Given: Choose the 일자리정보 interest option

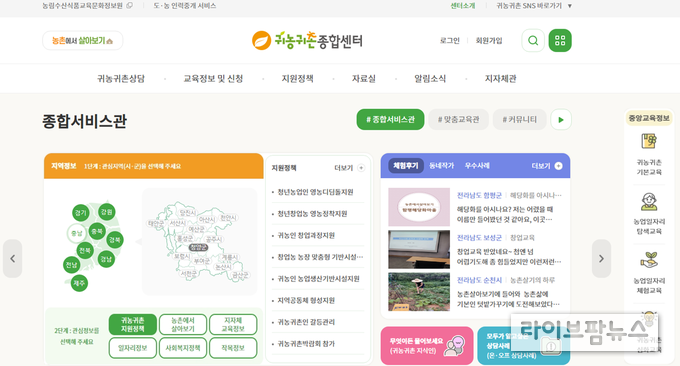Looking at the screenshot, I should coord(133,348).
